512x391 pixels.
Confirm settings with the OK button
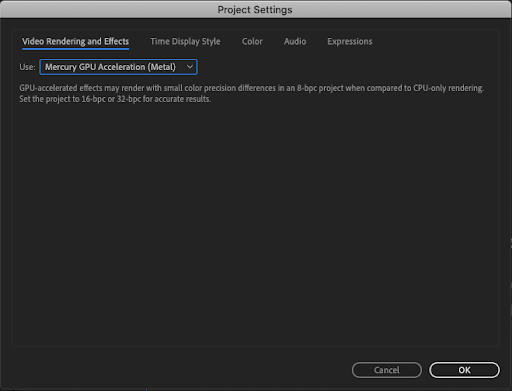coord(464,370)
